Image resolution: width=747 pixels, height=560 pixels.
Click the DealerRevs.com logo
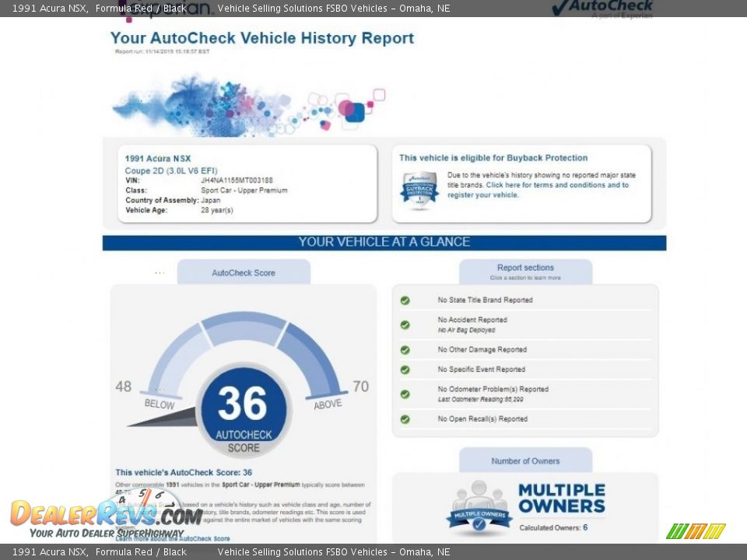point(106,513)
